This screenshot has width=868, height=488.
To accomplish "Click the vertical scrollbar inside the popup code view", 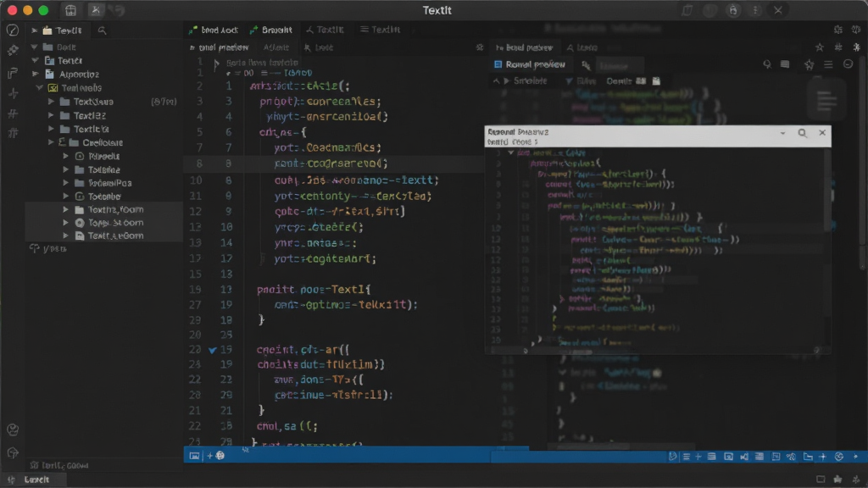I will pyautogui.click(x=827, y=191).
